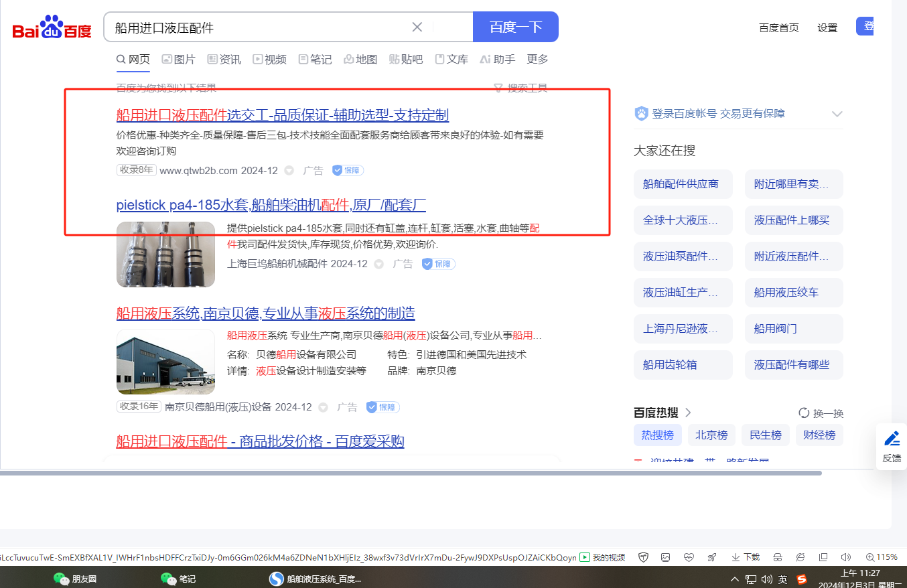Select the 北京榜 hot search tab
Viewport: 907px width, 588px height.
coord(711,435)
